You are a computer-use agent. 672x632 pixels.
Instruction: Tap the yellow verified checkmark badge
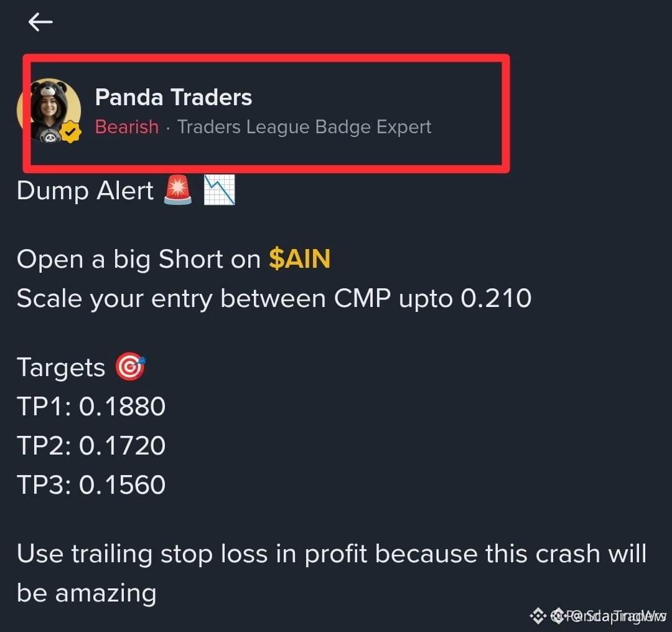[x=71, y=132]
